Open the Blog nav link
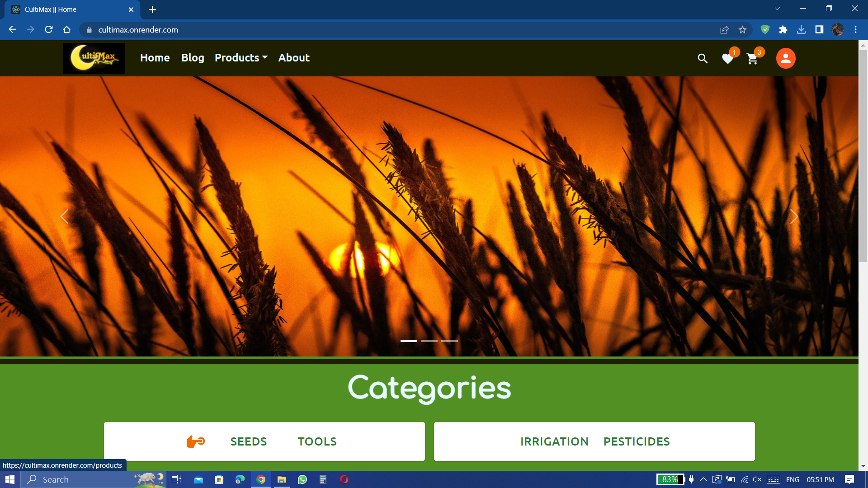Image resolution: width=868 pixels, height=488 pixels. pos(193,58)
